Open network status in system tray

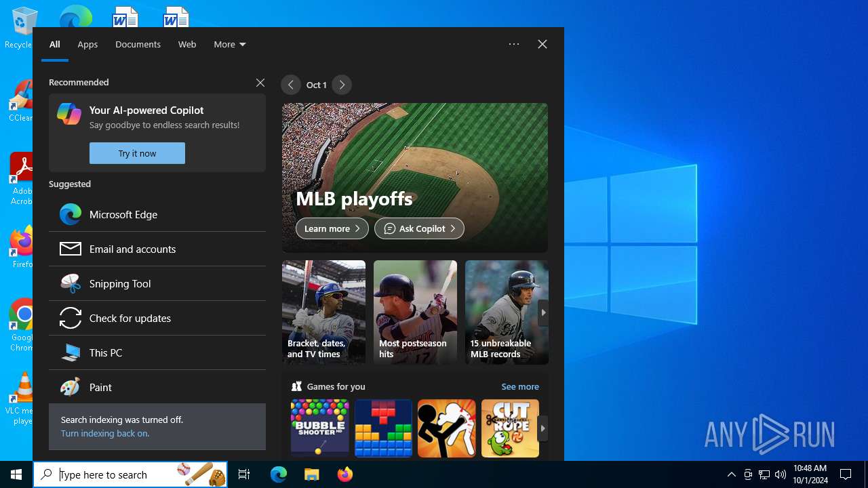click(764, 474)
